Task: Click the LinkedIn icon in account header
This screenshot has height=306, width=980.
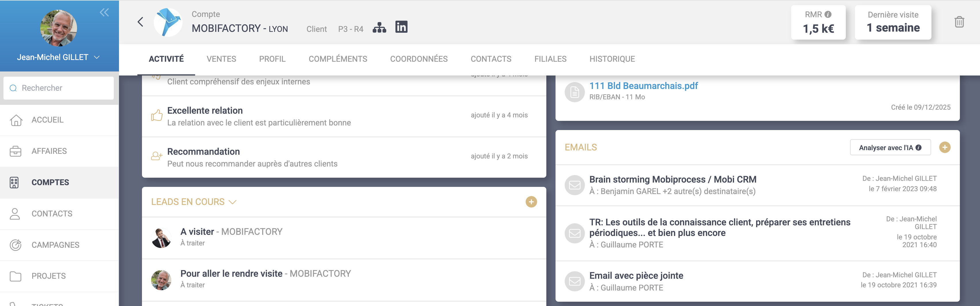Action: 401,27
